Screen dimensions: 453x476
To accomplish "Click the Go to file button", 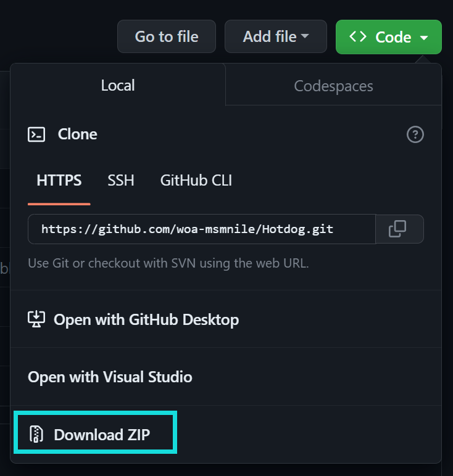I will pyautogui.click(x=167, y=36).
